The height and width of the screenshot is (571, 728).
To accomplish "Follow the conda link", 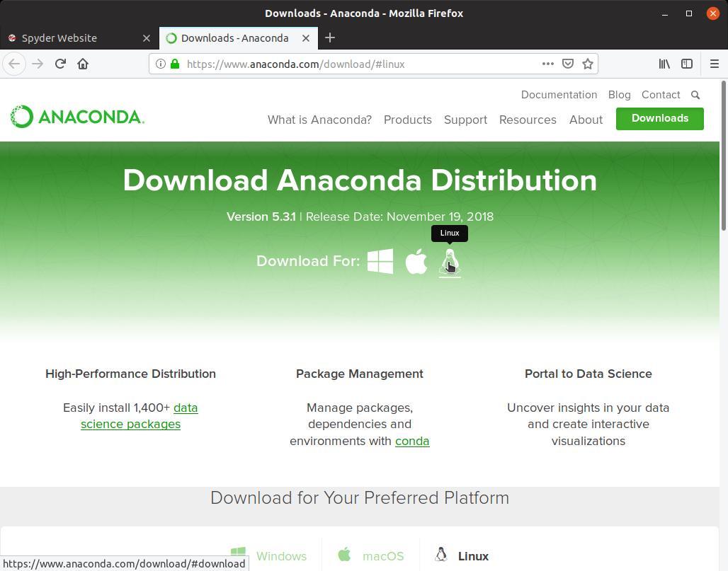I will point(412,441).
